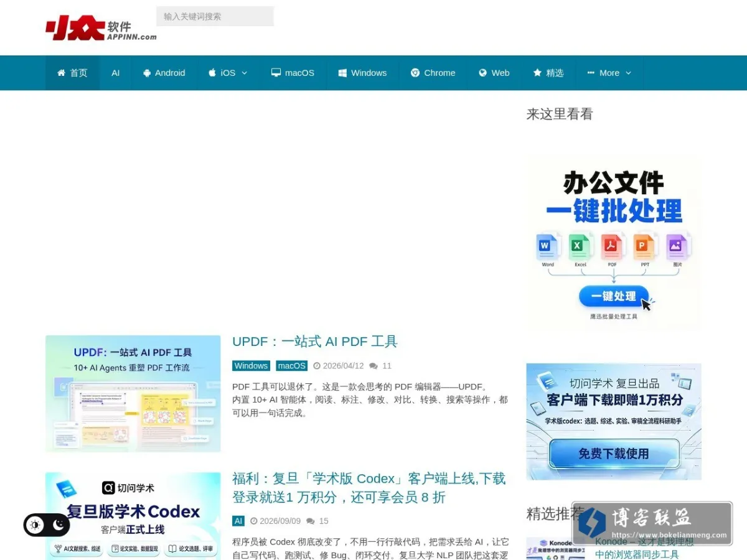Image resolution: width=747 pixels, height=560 pixels.
Task: Click the ellipsis icon beside More
Action: pyautogui.click(x=591, y=73)
